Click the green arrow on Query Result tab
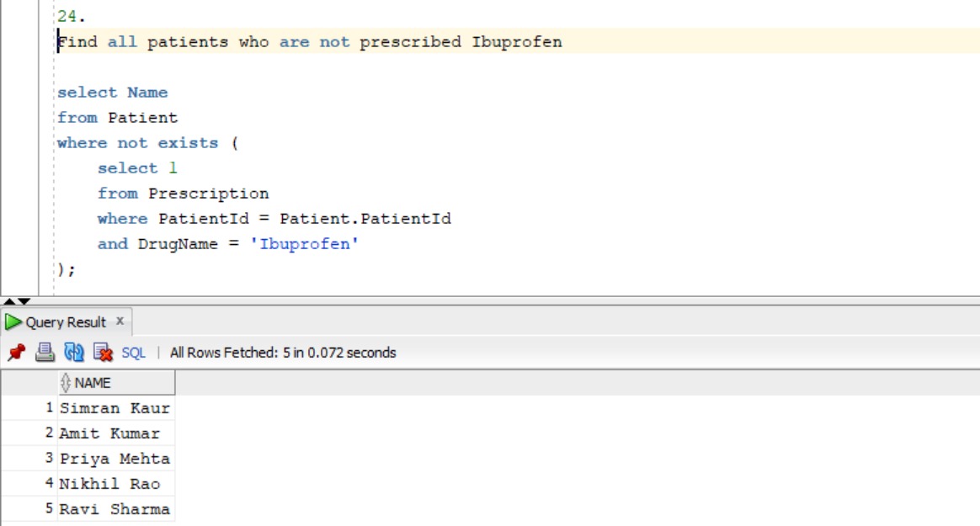Image resolution: width=980 pixels, height=526 pixels. coord(12,320)
